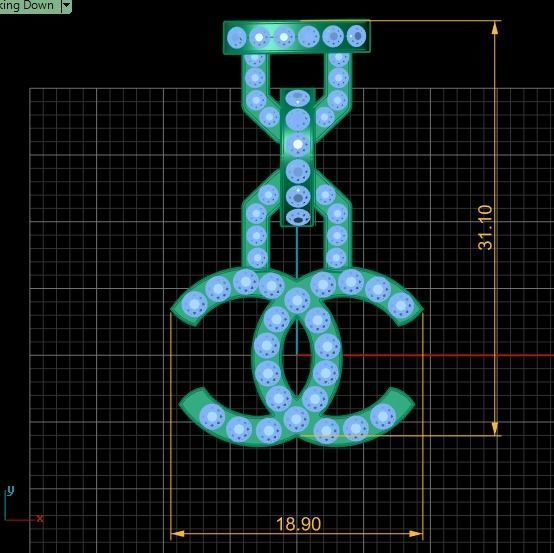Select the 18.90 horizontal dimension text

click(298, 524)
